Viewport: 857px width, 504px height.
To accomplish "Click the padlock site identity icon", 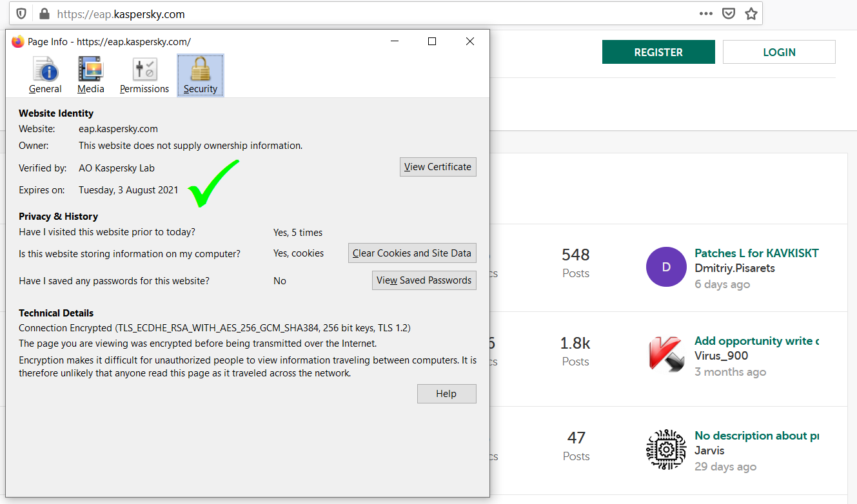I will (44, 14).
